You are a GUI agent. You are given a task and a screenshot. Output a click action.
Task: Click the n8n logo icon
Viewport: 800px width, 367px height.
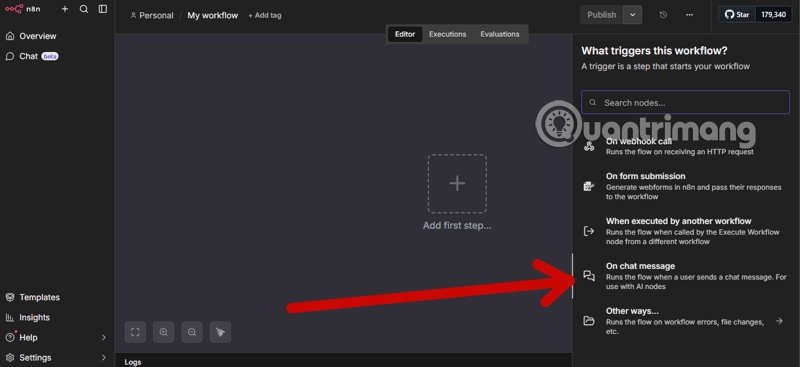coord(14,9)
